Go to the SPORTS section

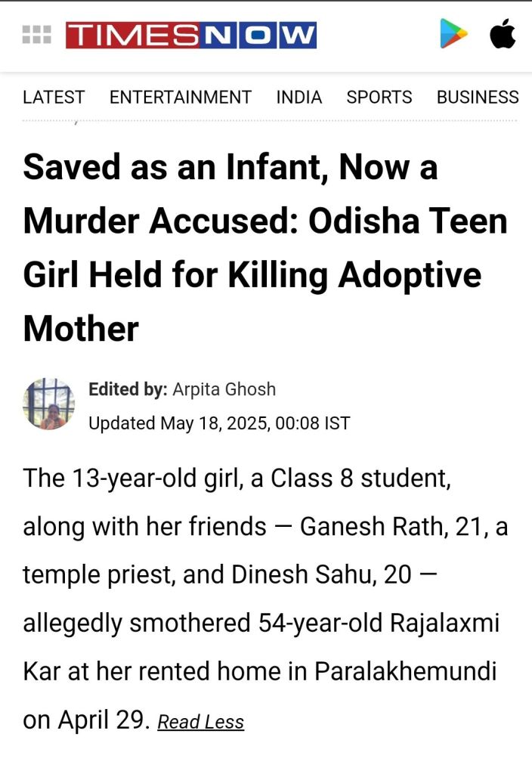379,98
